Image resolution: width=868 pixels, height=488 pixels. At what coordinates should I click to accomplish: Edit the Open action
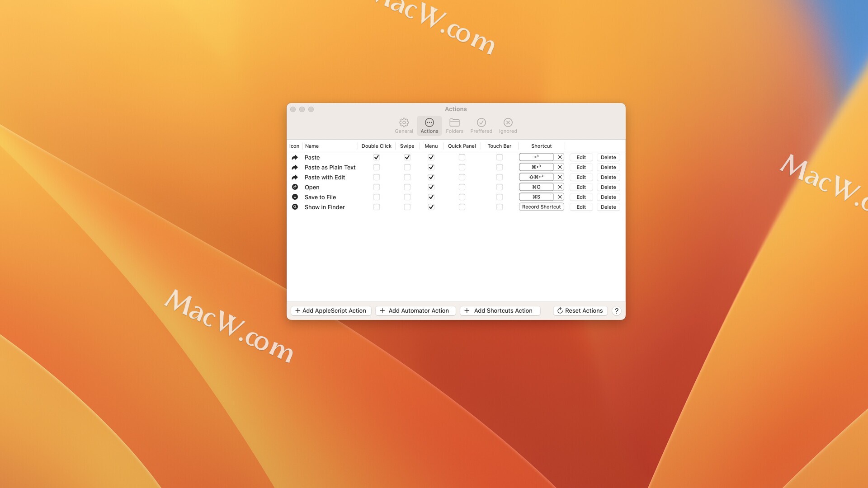tap(581, 187)
